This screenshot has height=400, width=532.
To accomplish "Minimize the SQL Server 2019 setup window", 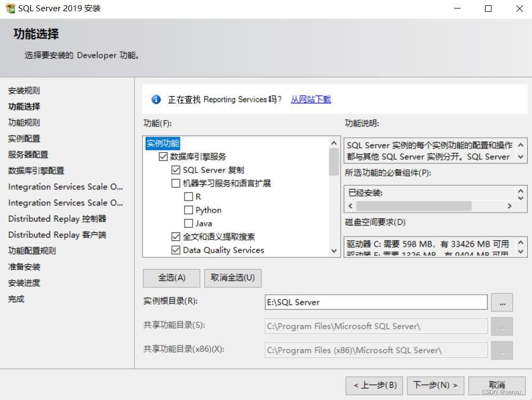I will click(x=457, y=9).
